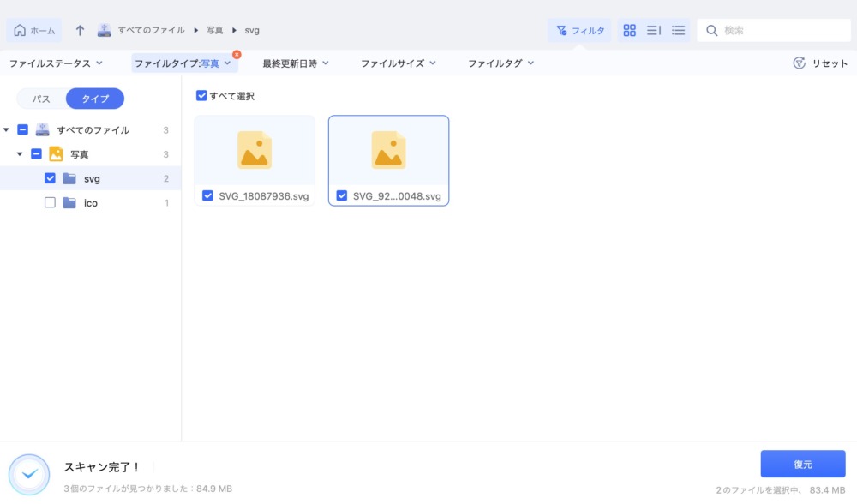Collapse the 写真 tree node

click(20, 154)
